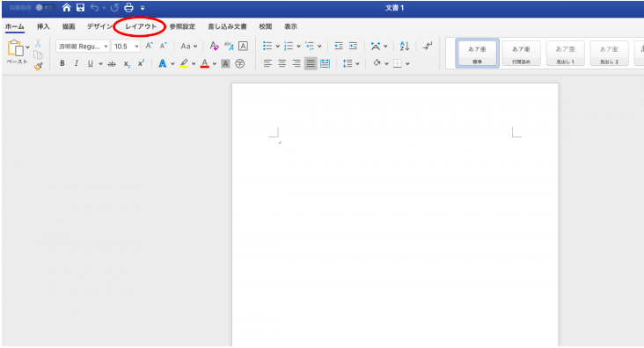Toggle bold formatting
Screen dimensions: 644x348
[x=62, y=63]
